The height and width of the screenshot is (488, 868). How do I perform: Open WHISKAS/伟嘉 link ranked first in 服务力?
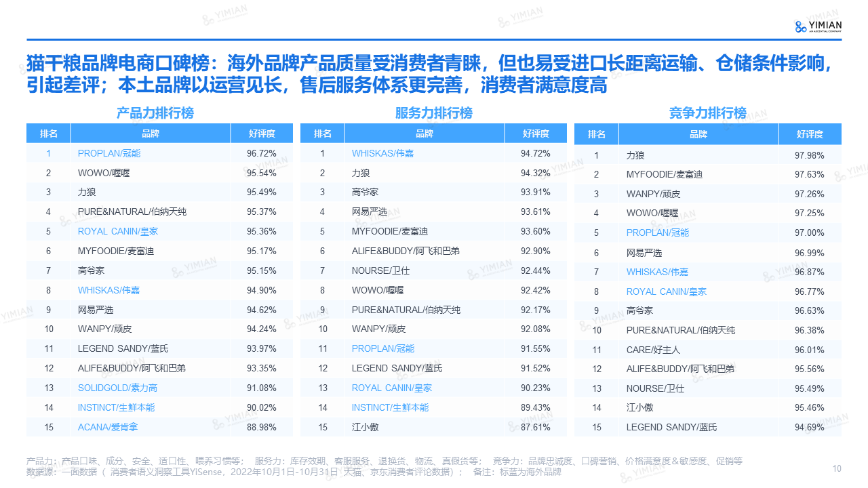[382, 153]
